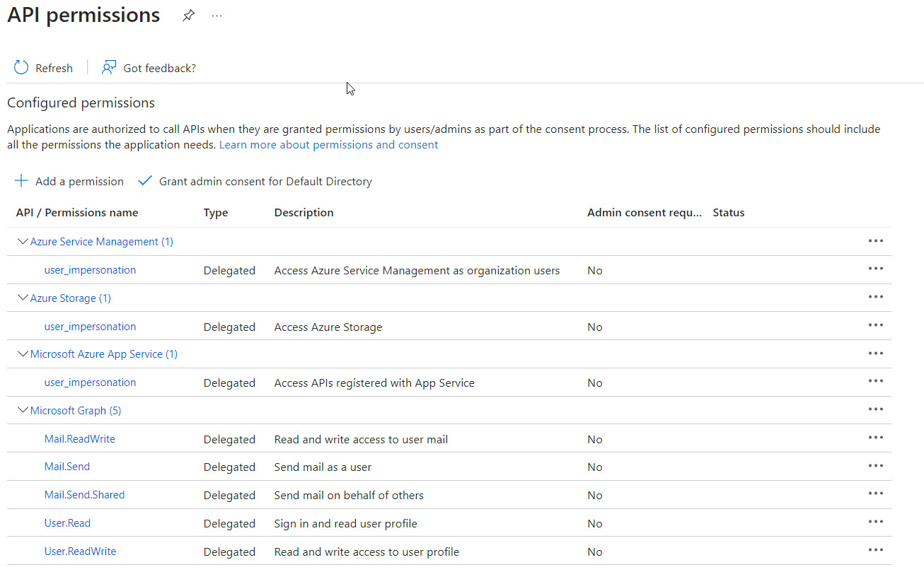
Task: Click the Description column header
Action: pyautogui.click(x=304, y=213)
